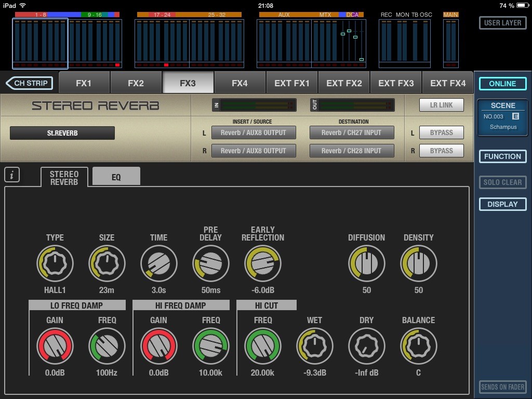The width and height of the screenshot is (532, 399).
Task: Open the SCENE panel NO.003 Schampus
Action: pos(503,117)
